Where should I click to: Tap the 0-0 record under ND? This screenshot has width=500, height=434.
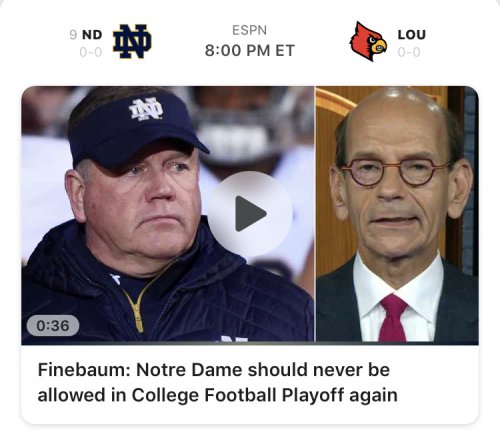point(91,52)
